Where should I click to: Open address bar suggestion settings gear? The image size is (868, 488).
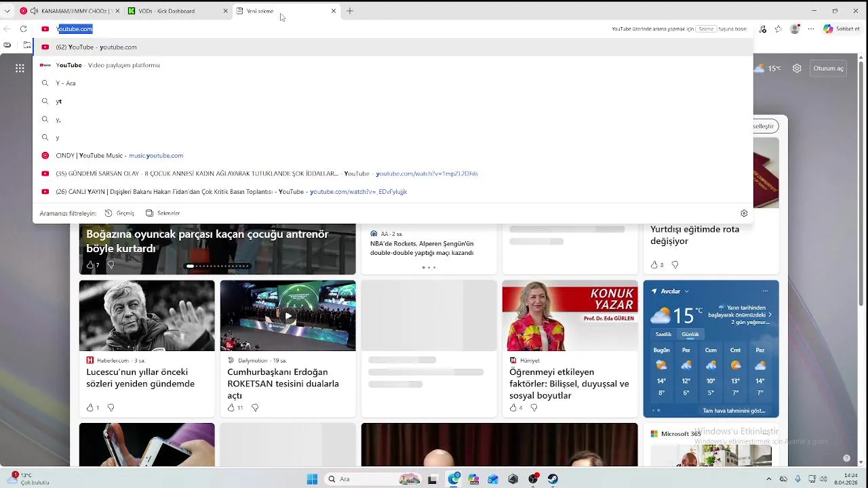(x=744, y=213)
